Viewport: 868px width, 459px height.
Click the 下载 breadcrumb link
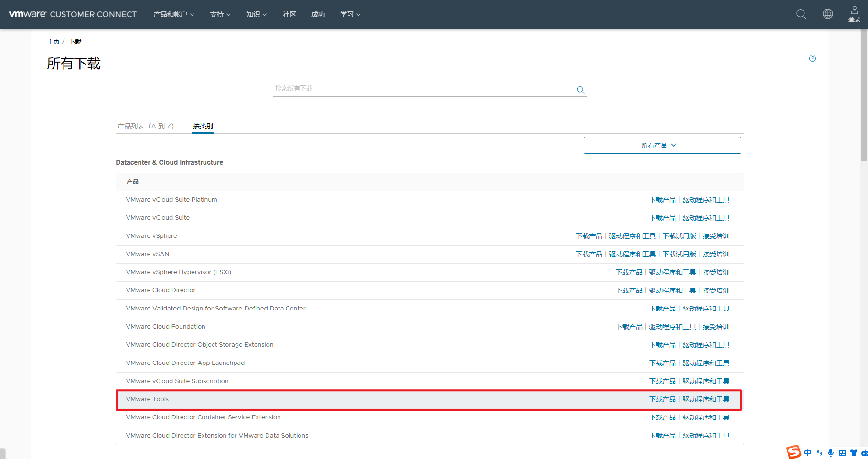point(75,42)
